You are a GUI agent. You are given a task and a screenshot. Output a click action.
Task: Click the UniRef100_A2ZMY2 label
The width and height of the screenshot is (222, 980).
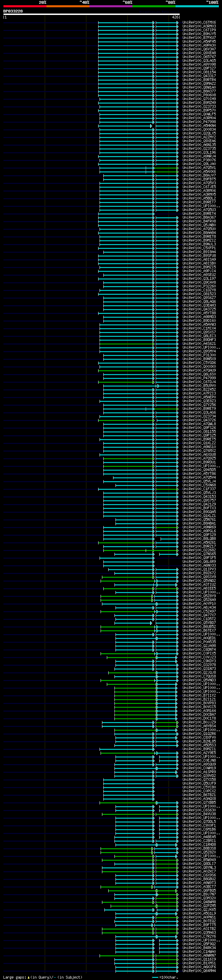coord(199,137)
